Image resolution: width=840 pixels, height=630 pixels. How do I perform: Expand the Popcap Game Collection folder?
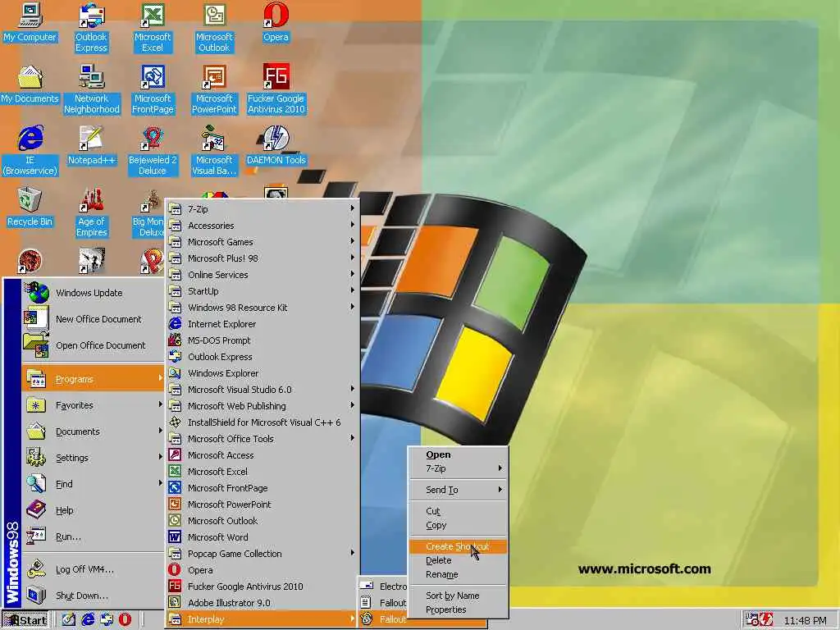(x=262, y=554)
